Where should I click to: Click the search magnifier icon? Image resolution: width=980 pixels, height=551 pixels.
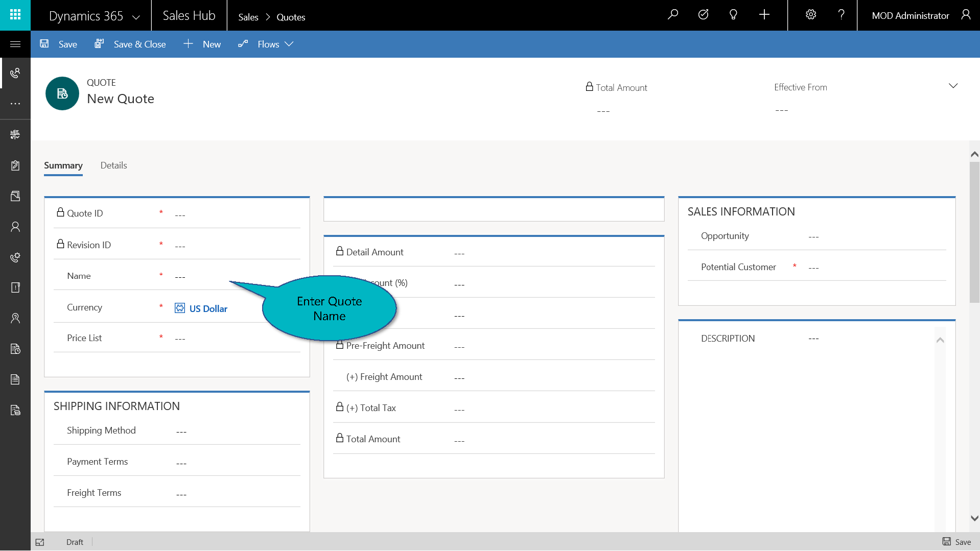[672, 15]
